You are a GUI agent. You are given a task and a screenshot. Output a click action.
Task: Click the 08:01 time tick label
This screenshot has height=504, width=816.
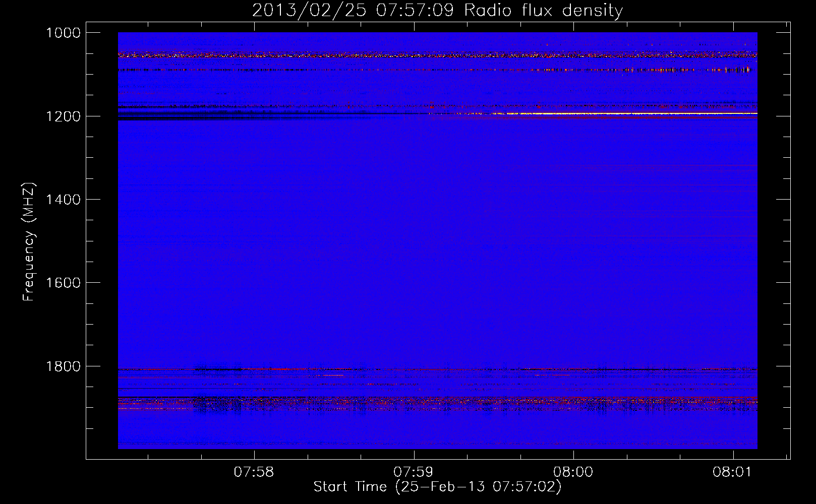732,472
